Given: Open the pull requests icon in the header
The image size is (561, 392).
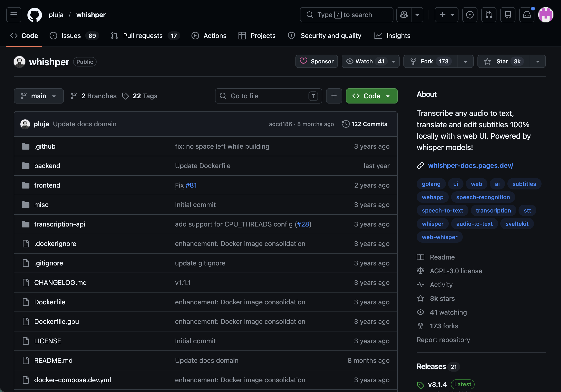Looking at the screenshot, I should [x=488, y=15].
